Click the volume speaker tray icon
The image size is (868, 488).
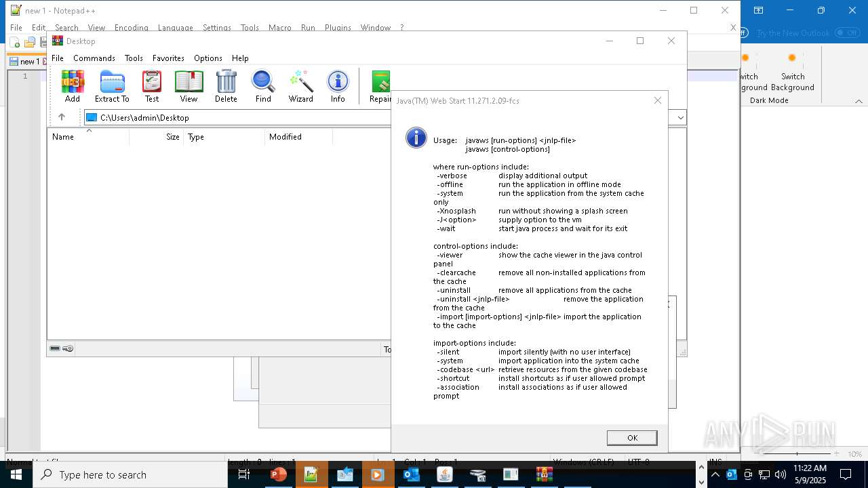pyautogui.click(x=780, y=474)
